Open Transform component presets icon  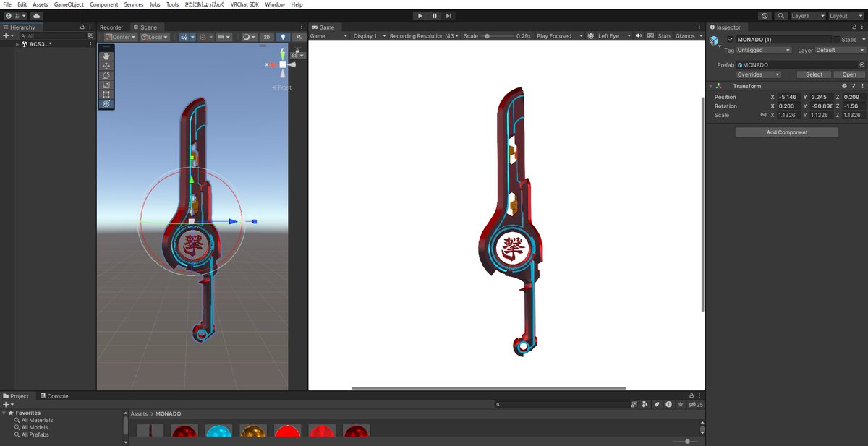point(854,86)
